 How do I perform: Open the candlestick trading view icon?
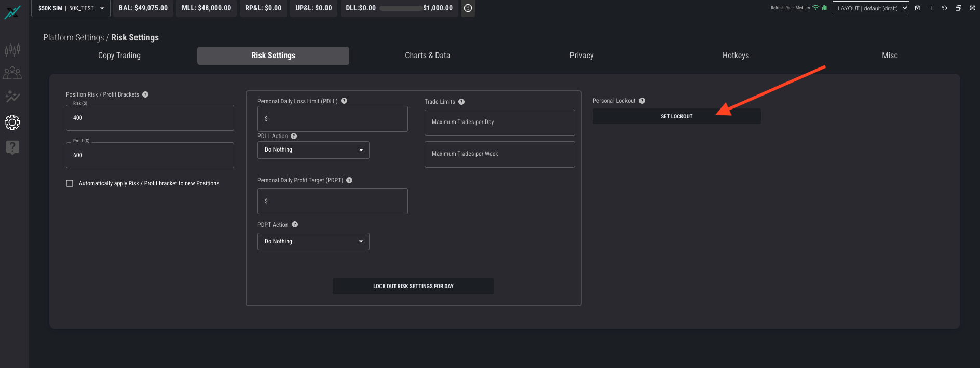[12, 49]
